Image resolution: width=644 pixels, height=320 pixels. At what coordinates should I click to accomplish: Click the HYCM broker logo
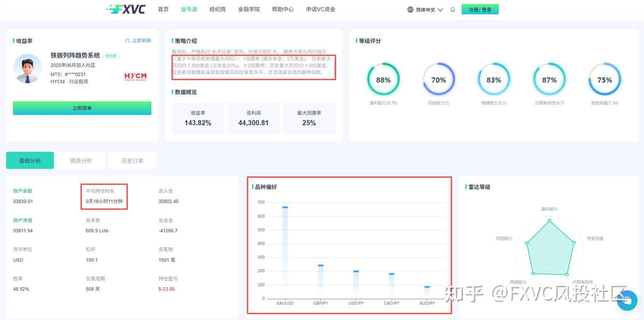tap(135, 76)
